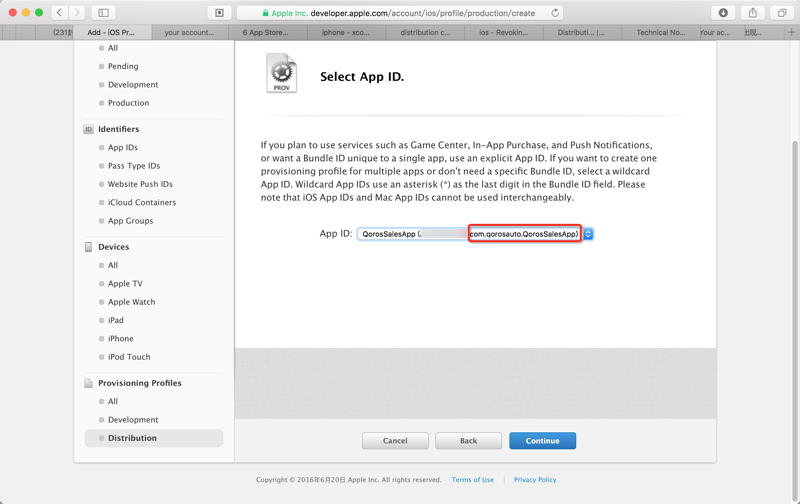Select Distribution under Provisioning Profiles
This screenshot has width=800, height=504.
tap(154, 438)
